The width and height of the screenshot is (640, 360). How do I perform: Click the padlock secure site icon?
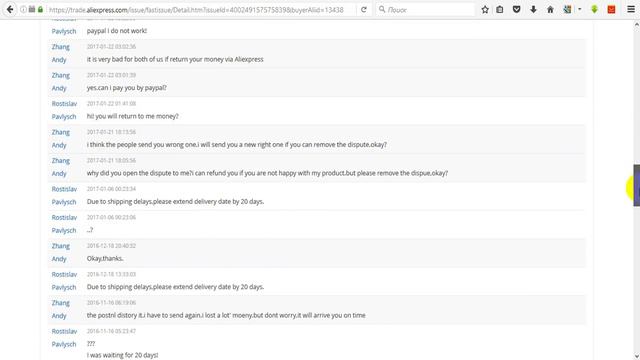tap(40, 9)
